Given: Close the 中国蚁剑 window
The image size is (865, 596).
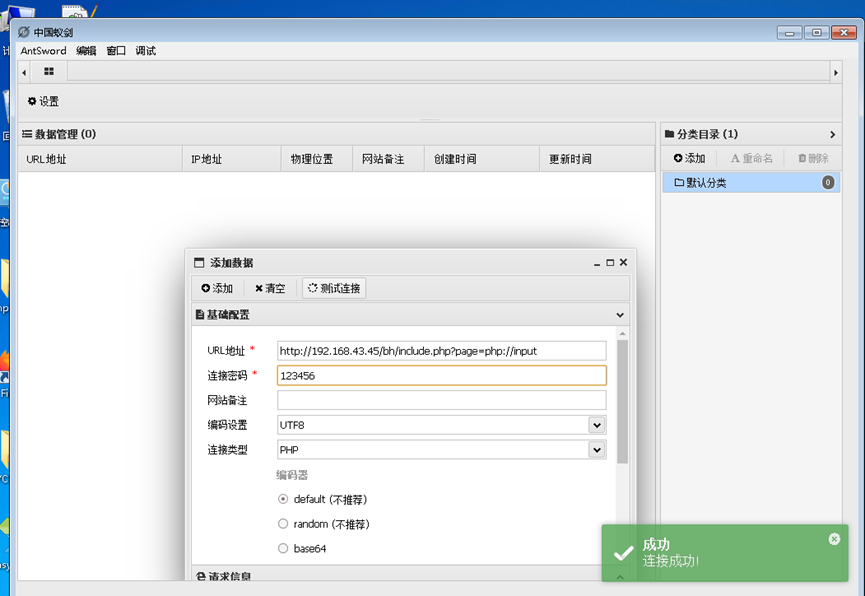Looking at the screenshot, I should click(843, 33).
